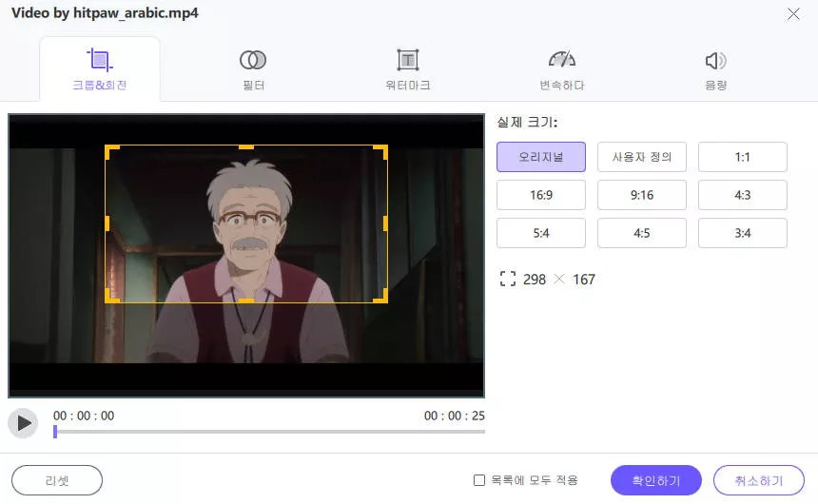The width and height of the screenshot is (818, 504).
Task: Click the top-center crop edge handle
Action: (246, 147)
